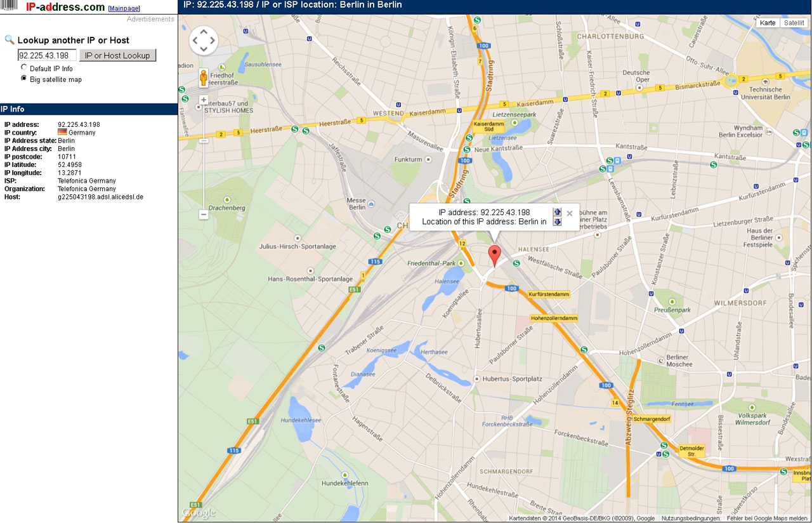The height and width of the screenshot is (523, 812).
Task: Click the red location marker pin
Action: [494, 255]
